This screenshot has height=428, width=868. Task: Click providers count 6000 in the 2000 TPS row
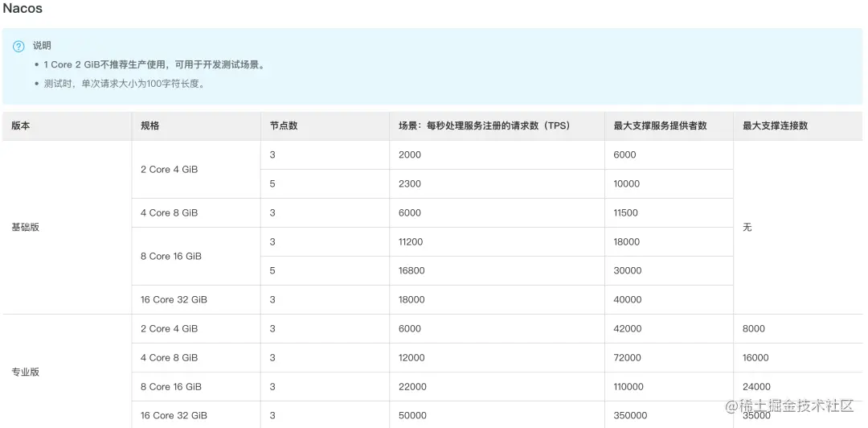point(625,155)
